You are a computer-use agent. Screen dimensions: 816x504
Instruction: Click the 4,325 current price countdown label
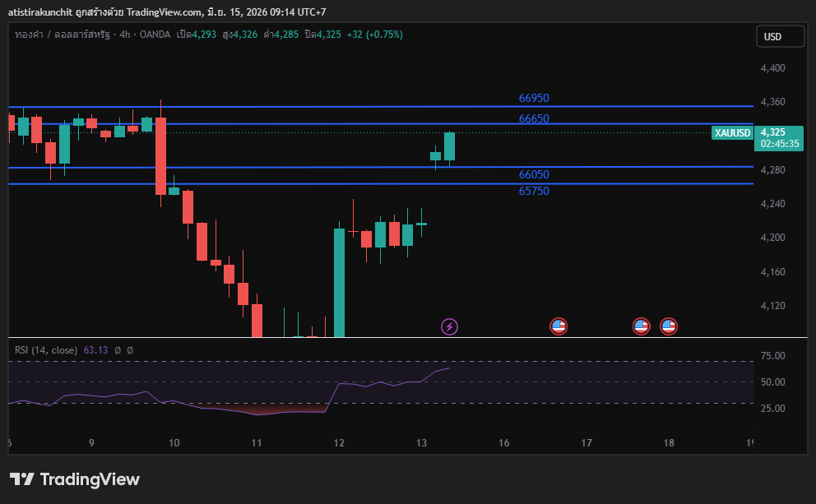tap(779, 138)
